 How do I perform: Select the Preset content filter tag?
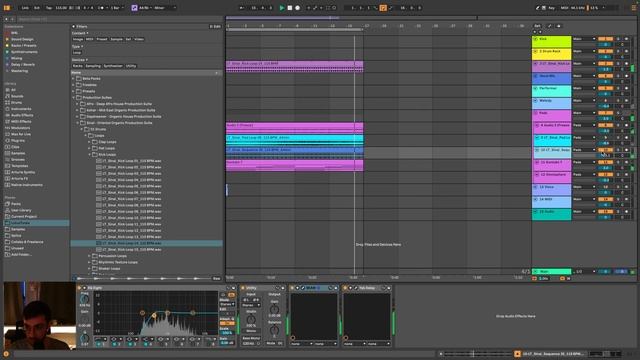(x=102, y=39)
